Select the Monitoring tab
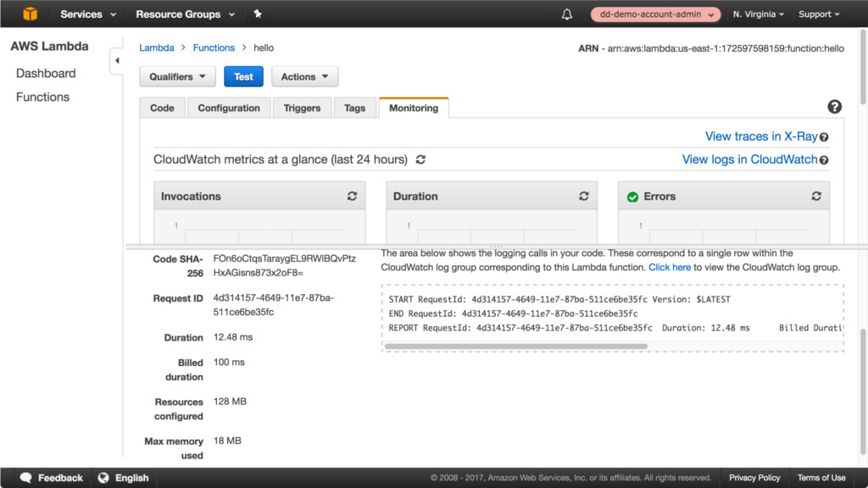The height and width of the screenshot is (488, 868). click(x=414, y=108)
